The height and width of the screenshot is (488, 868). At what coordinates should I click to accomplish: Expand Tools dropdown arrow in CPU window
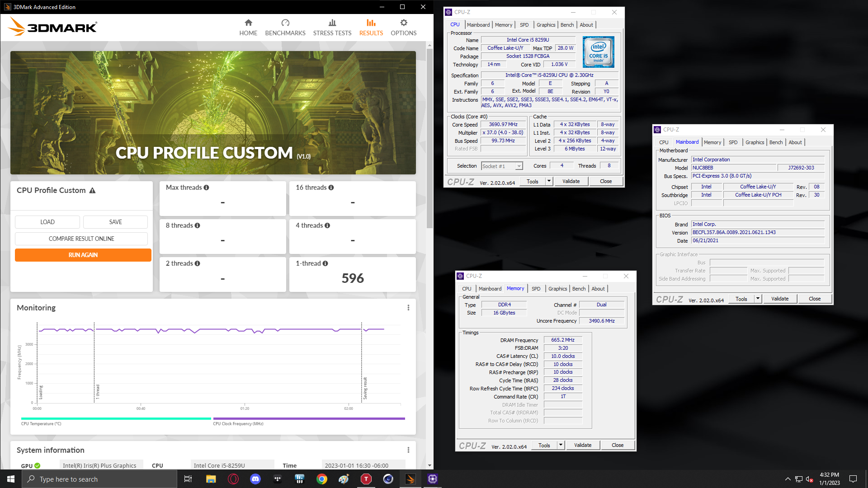click(549, 181)
